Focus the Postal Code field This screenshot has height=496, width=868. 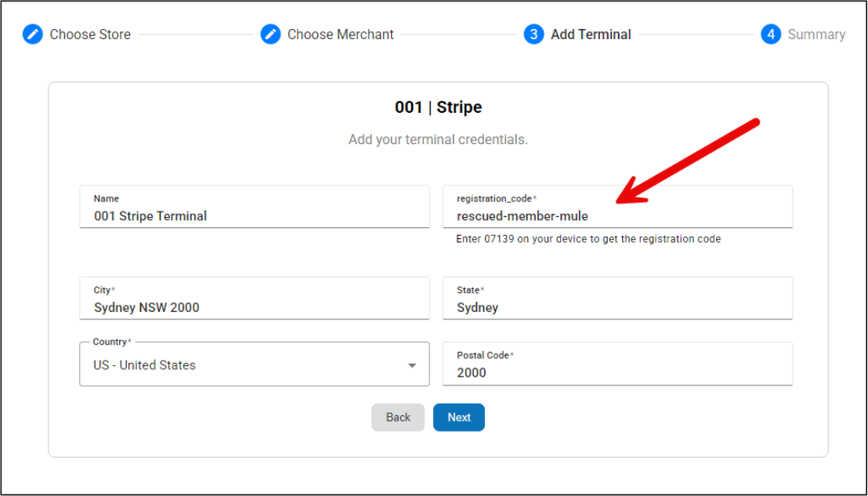pos(617,372)
